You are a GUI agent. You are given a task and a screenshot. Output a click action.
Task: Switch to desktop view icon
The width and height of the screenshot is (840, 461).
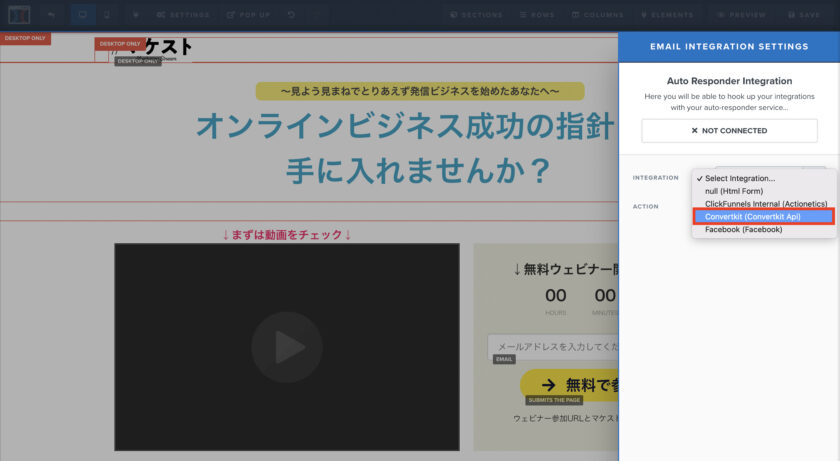click(x=82, y=14)
